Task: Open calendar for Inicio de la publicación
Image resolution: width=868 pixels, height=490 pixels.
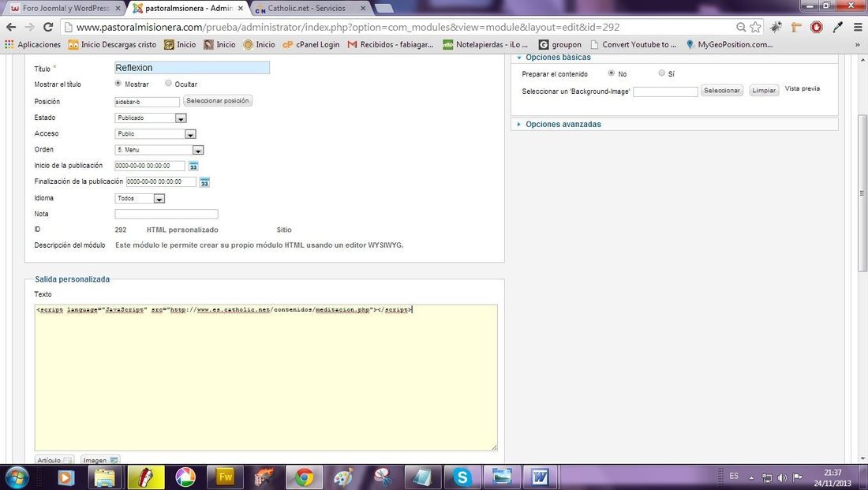Action: (193, 166)
